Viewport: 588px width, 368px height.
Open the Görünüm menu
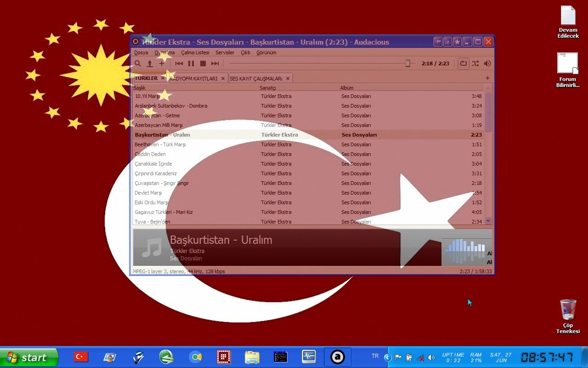point(266,52)
